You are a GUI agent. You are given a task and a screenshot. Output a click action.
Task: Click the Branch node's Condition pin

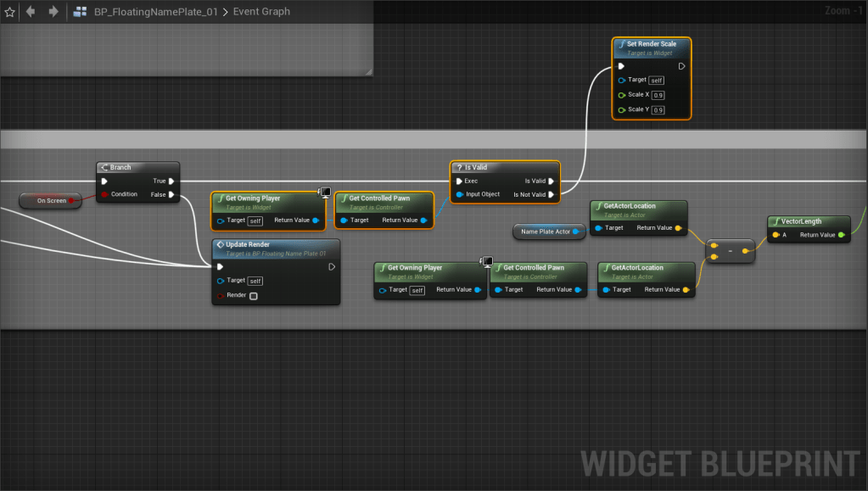[x=104, y=194]
